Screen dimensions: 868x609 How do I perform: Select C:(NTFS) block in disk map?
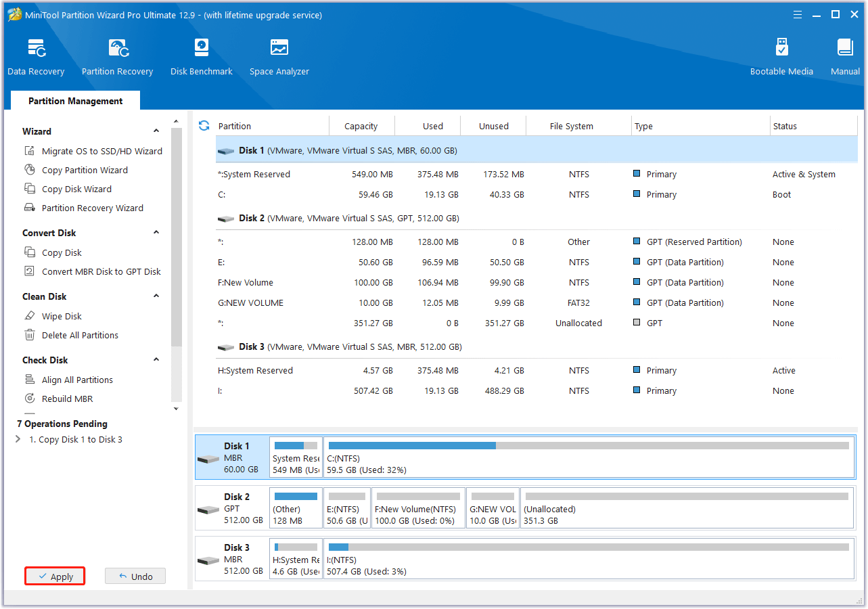pyautogui.click(x=589, y=457)
